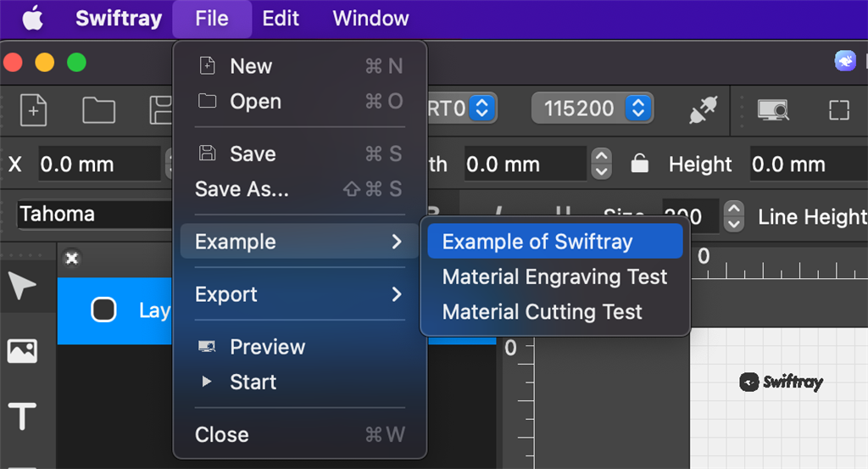Toggle the aspect ratio lock

(640, 164)
